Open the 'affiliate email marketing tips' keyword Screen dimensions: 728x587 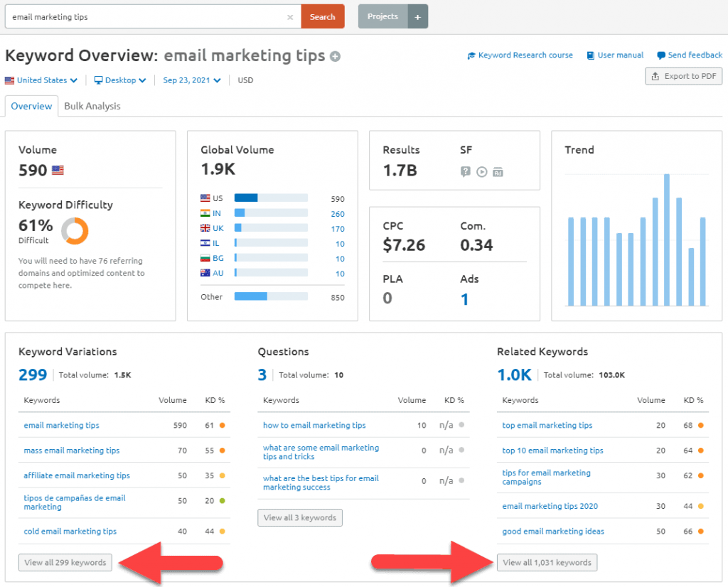pyautogui.click(x=77, y=475)
